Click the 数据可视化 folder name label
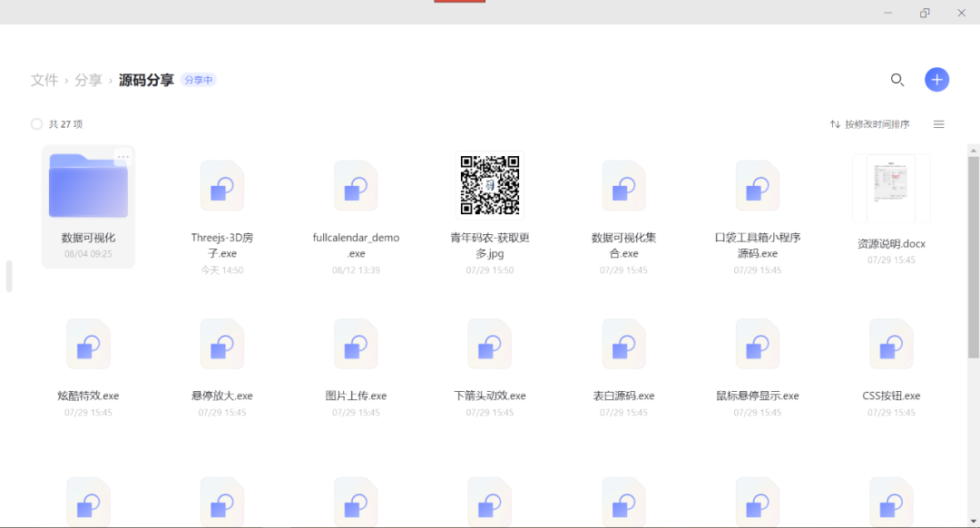Screen dimensions: 980x528 88,238
